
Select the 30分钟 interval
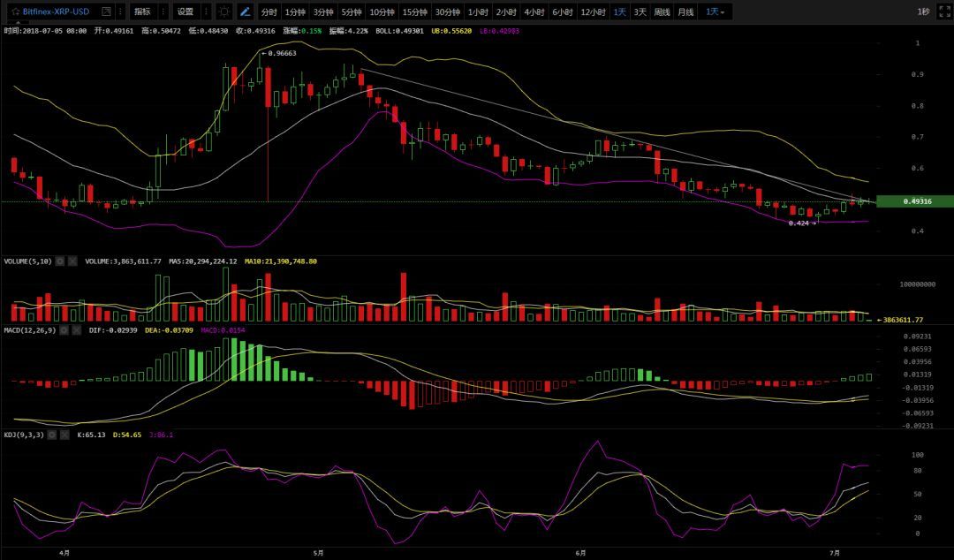pyautogui.click(x=447, y=12)
